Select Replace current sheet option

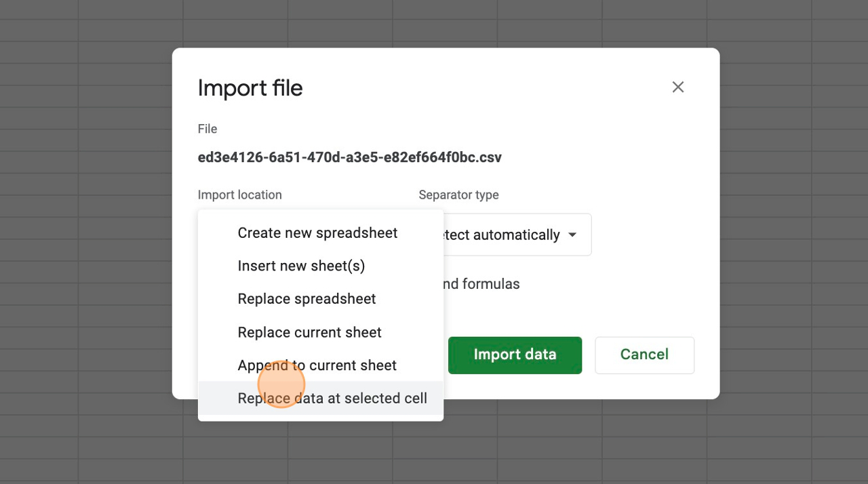[x=309, y=332]
